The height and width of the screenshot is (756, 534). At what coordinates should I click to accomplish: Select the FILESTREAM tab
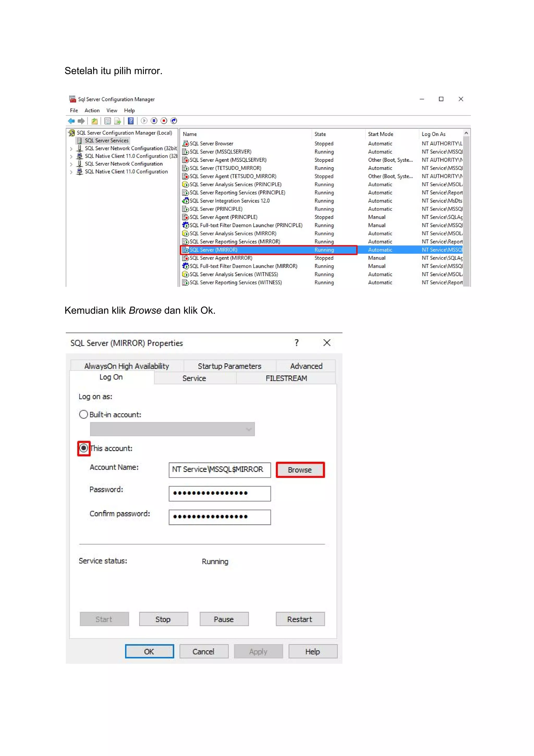(x=286, y=378)
